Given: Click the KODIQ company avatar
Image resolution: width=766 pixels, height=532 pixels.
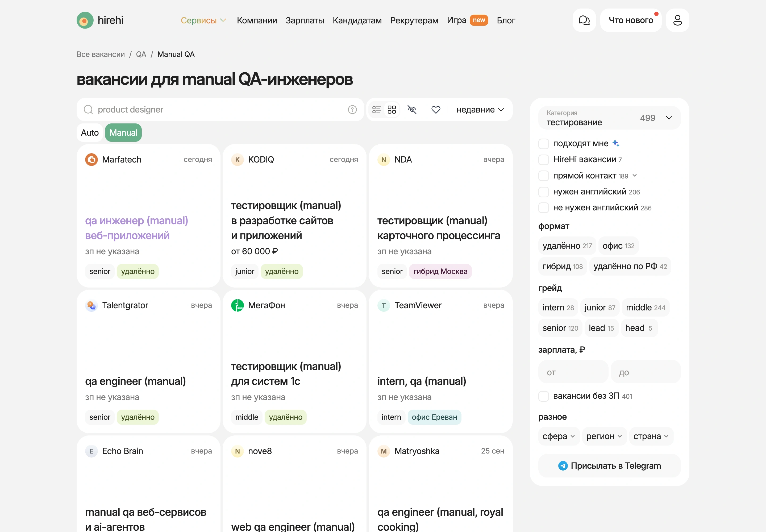Looking at the screenshot, I should pyautogui.click(x=237, y=160).
